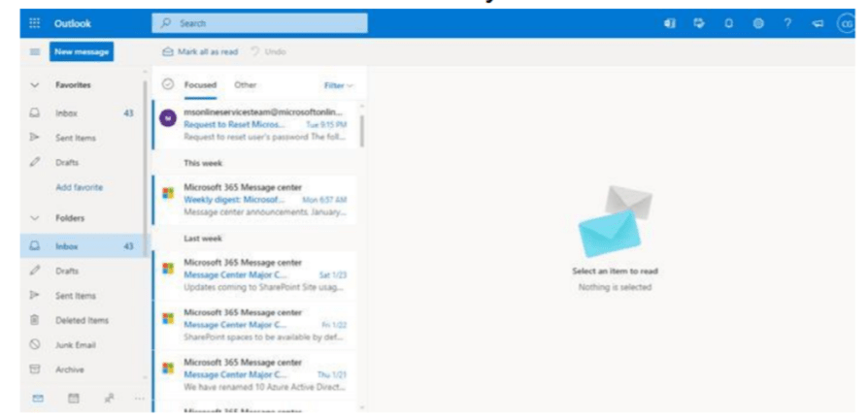Open Settings gear in top bar
Viewport: 868px width, 417px height.
[759, 22]
